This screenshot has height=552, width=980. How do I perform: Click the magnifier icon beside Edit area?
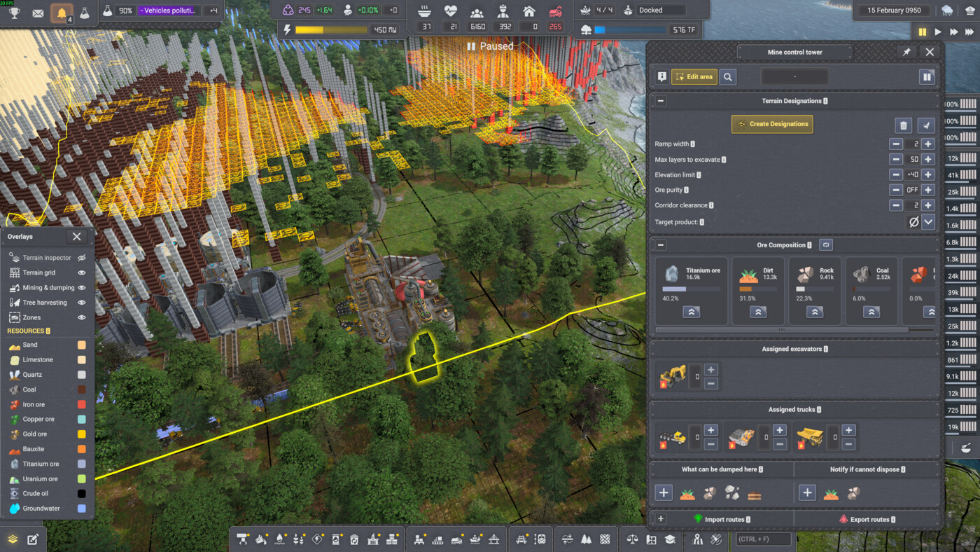tap(728, 77)
